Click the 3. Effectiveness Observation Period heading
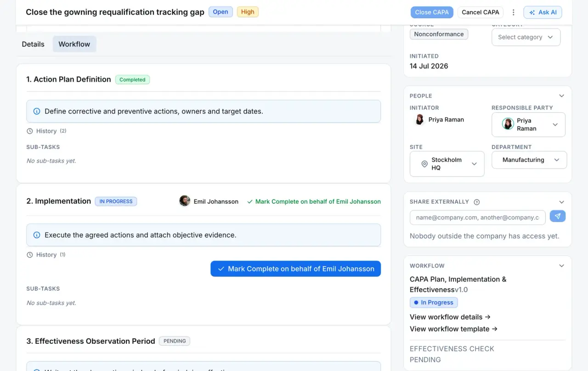 point(90,341)
